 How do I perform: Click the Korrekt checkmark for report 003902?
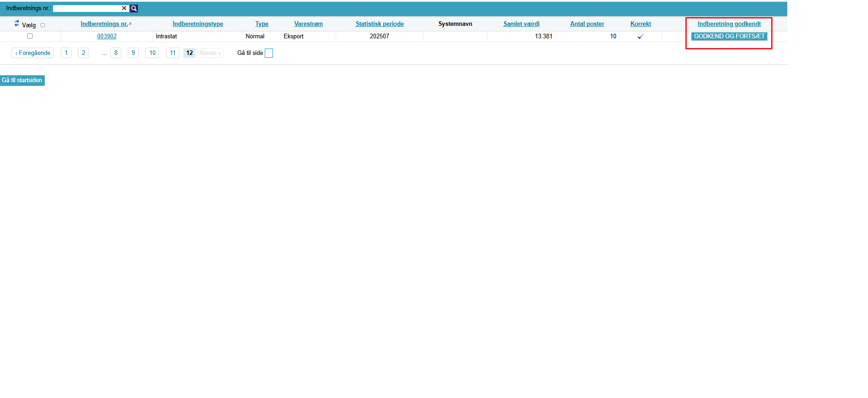pos(640,36)
